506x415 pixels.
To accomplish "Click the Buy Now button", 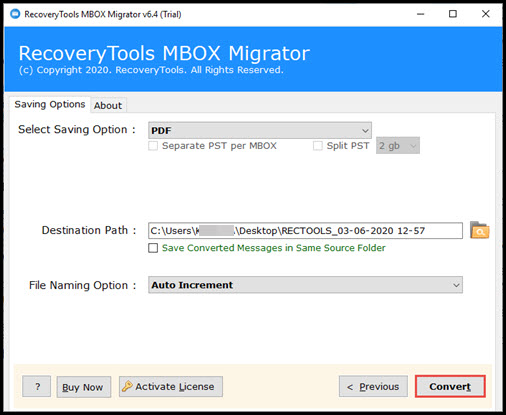I will click(x=83, y=387).
